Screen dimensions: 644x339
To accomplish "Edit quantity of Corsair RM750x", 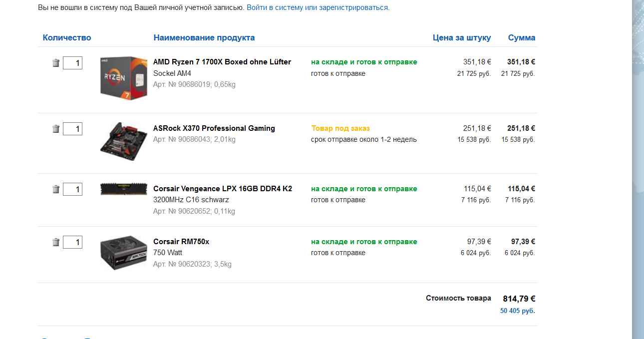I will 72,242.
